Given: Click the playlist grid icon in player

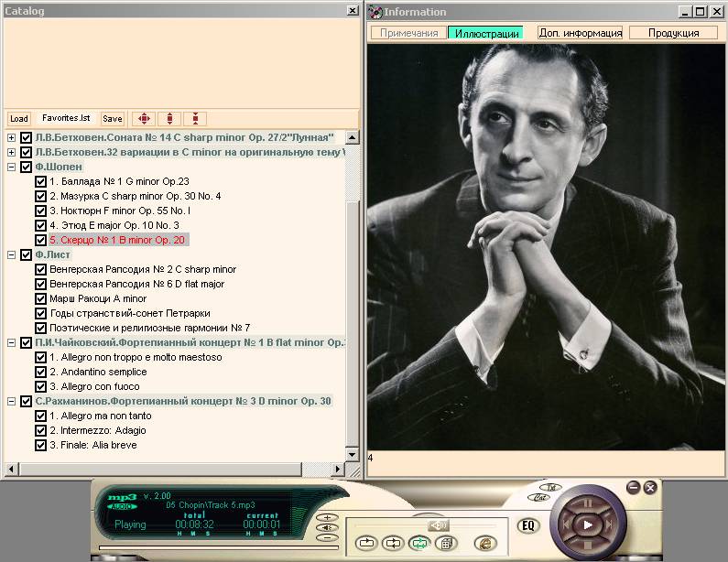Looking at the screenshot, I should [x=445, y=543].
